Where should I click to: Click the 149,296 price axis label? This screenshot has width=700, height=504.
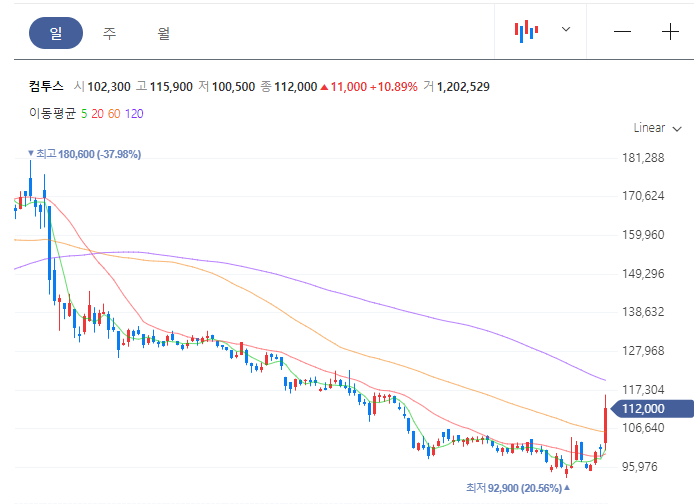point(643,273)
